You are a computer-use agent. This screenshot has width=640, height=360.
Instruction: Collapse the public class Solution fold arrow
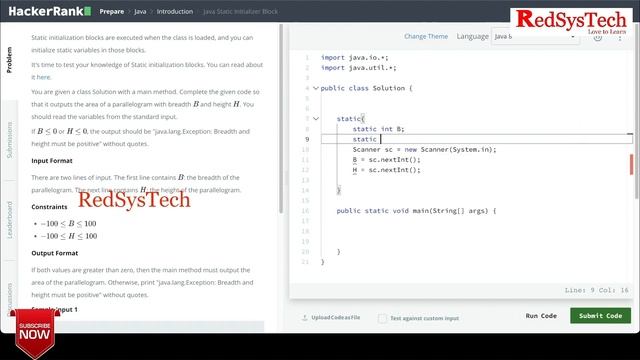point(316,88)
